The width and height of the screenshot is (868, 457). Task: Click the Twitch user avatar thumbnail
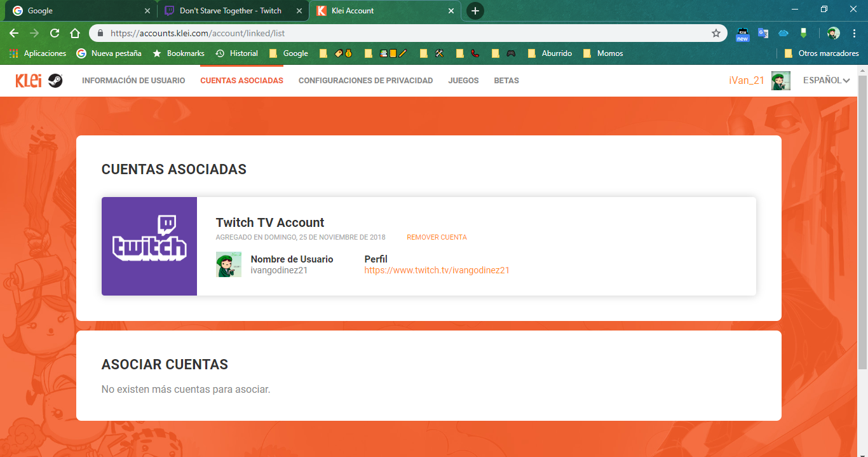click(229, 264)
